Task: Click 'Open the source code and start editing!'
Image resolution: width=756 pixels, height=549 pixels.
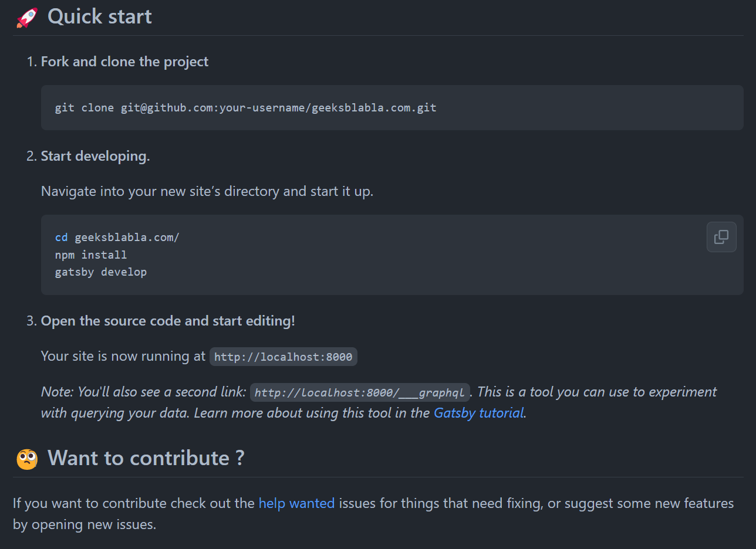Action: pos(168,321)
